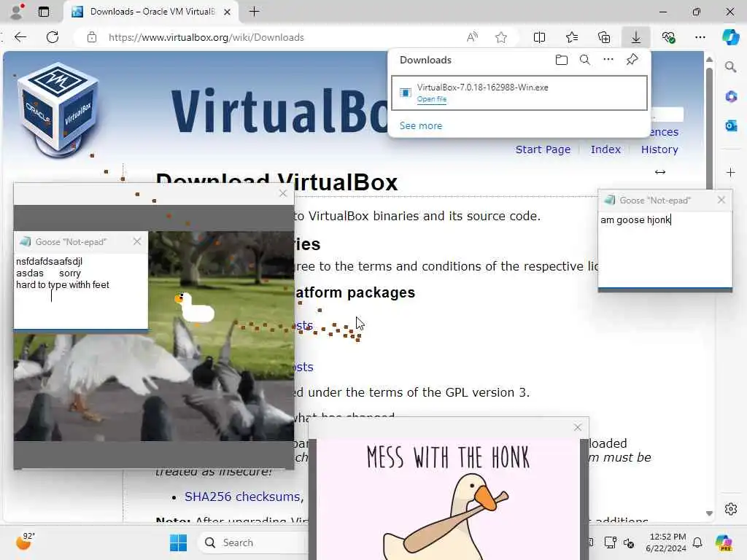Image resolution: width=747 pixels, height=560 pixels.
Task: Open Collections toolbar icon
Action: [604, 37]
